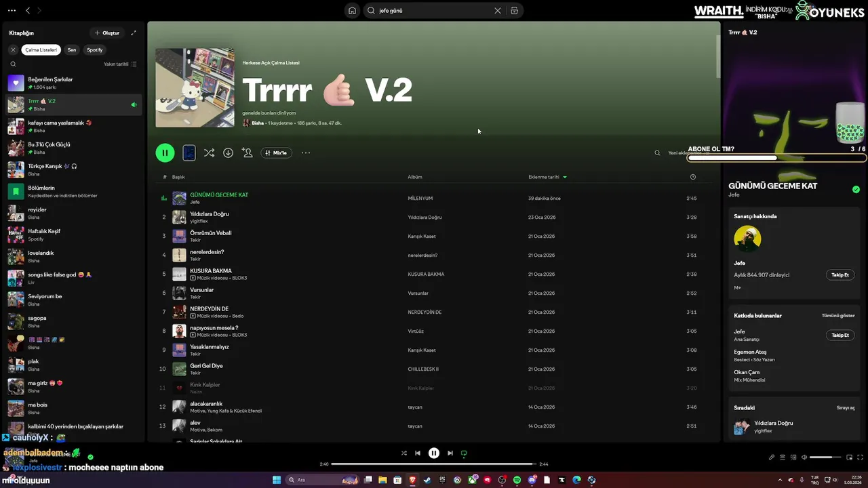Pause the playlist with the large green button
Image resolution: width=868 pixels, height=488 pixels.
[165, 152]
